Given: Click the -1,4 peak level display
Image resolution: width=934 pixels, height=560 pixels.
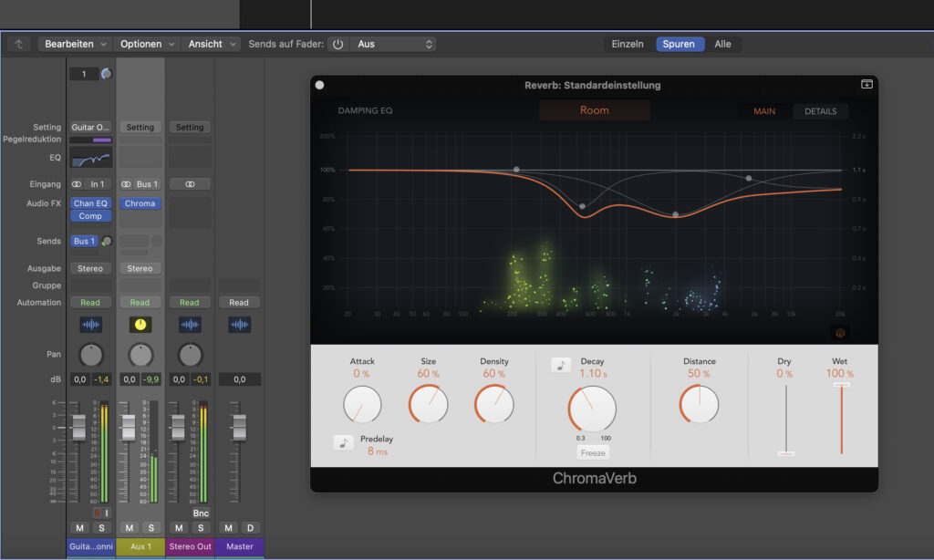Looking at the screenshot, I should pyautogui.click(x=102, y=379).
